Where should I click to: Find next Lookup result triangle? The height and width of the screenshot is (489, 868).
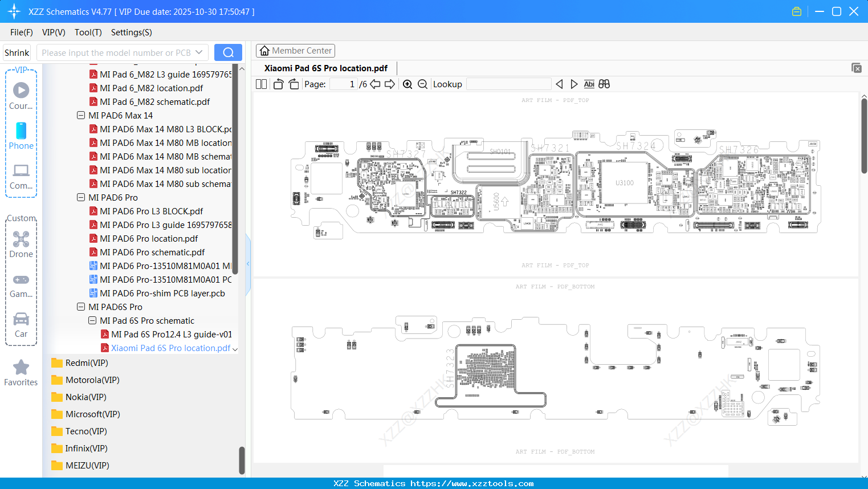point(574,84)
